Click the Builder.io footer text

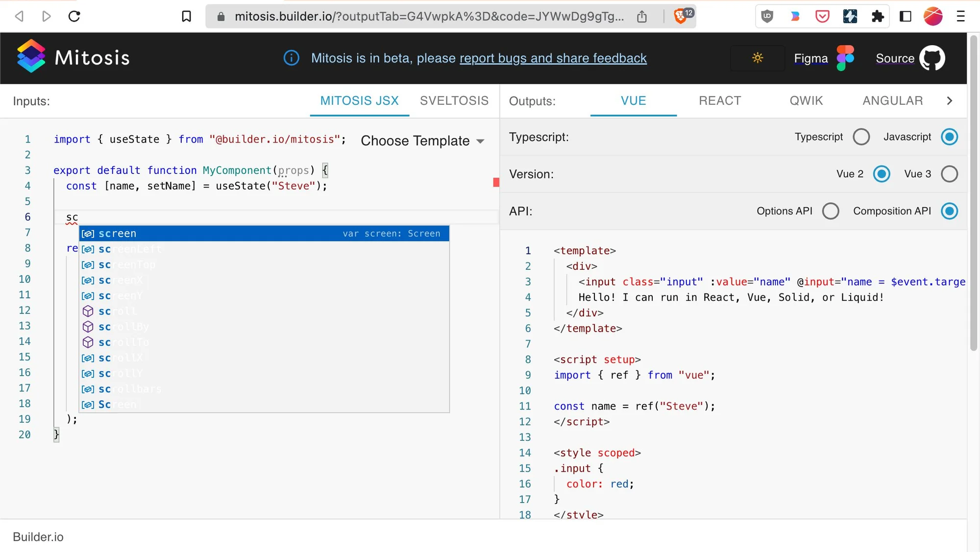click(x=38, y=537)
